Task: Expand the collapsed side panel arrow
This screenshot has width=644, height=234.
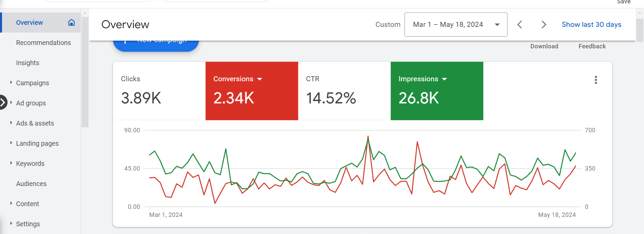Action: click(x=3, y=102)
